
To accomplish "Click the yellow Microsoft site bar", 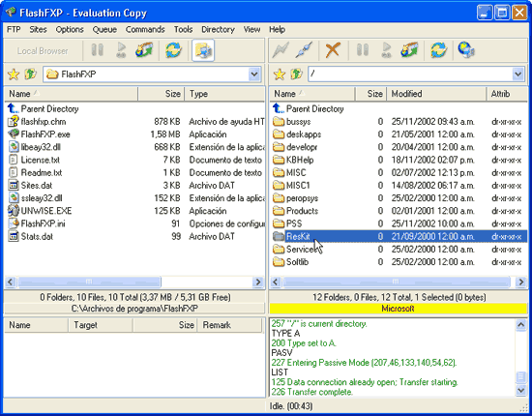I will point(399,309).
